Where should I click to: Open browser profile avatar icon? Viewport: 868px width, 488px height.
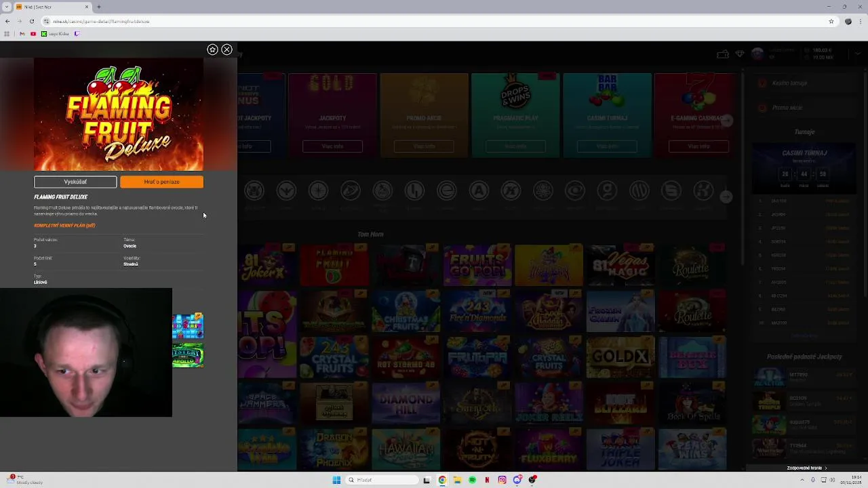(x=848, y=21)
